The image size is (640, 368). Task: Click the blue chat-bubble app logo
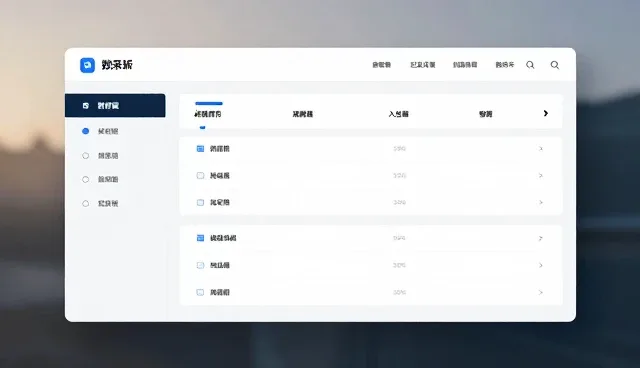click(87, 65)
